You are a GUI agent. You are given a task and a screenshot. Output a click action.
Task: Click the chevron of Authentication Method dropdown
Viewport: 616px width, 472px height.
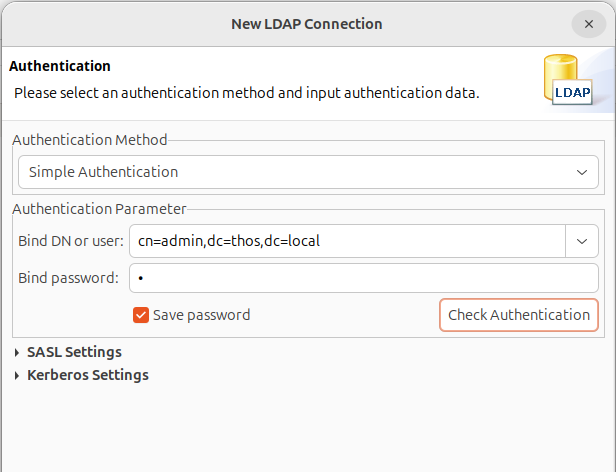click(x=582, y=172)
